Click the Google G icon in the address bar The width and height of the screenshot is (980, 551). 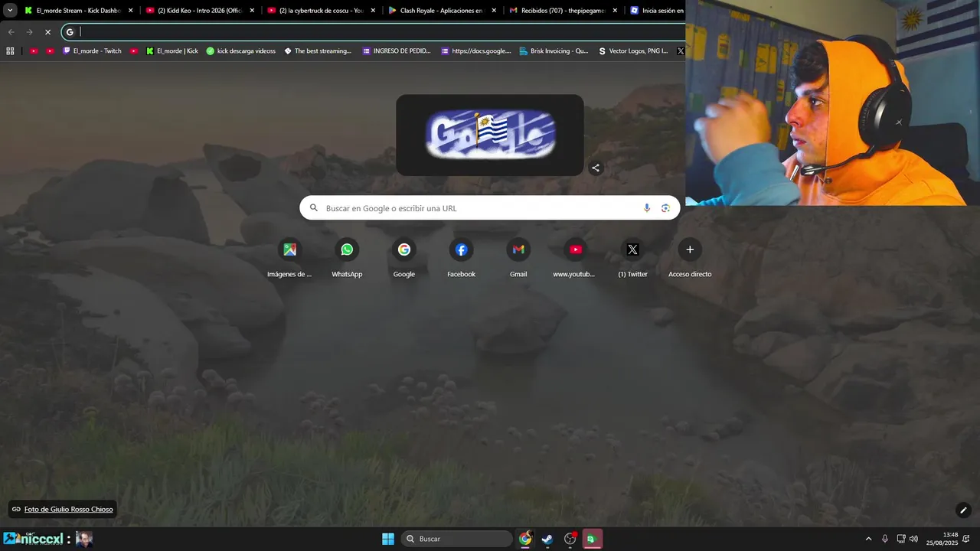(x=70, y=32)
